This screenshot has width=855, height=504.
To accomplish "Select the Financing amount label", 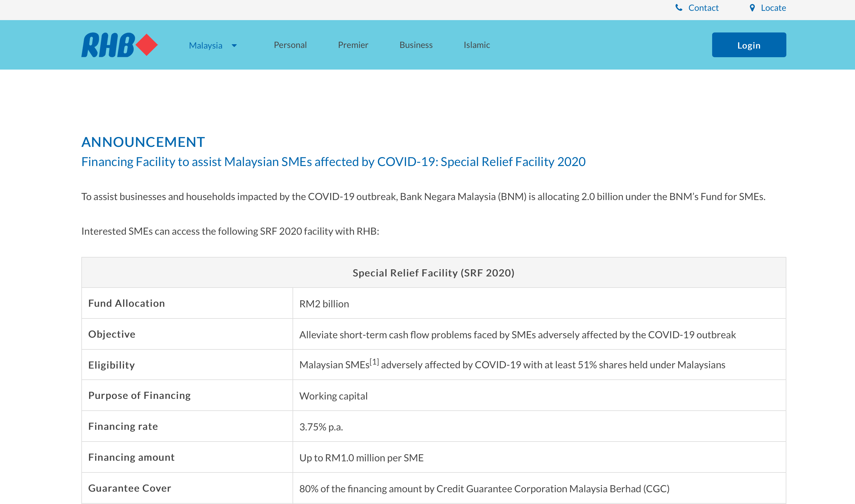I will pyautogui.click(x=131, y=457).
